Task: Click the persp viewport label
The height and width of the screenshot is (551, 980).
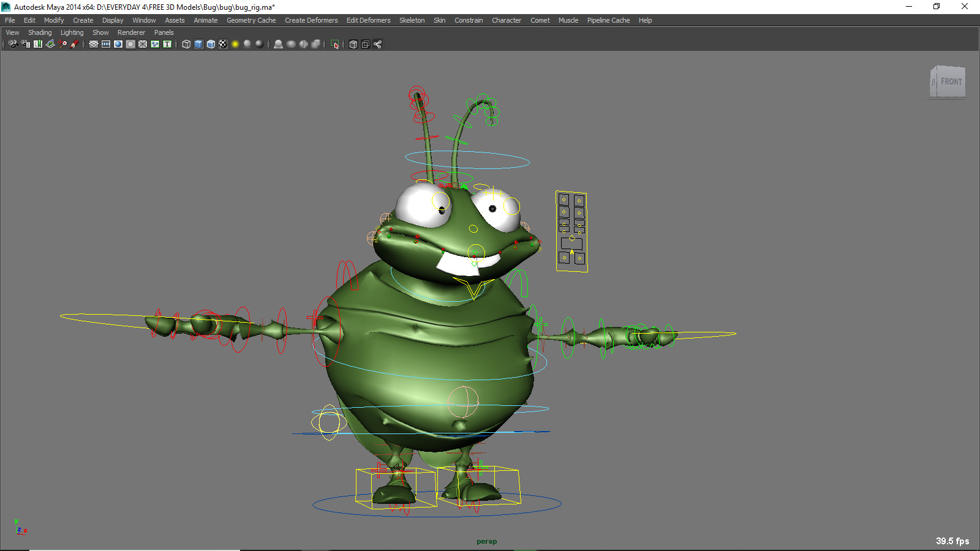Action: [x=486, y=541]
